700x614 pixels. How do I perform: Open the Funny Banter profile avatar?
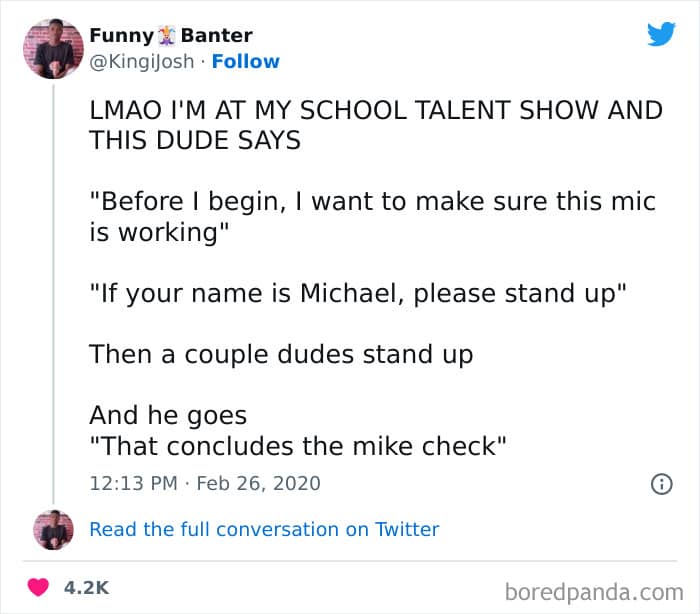53,49
